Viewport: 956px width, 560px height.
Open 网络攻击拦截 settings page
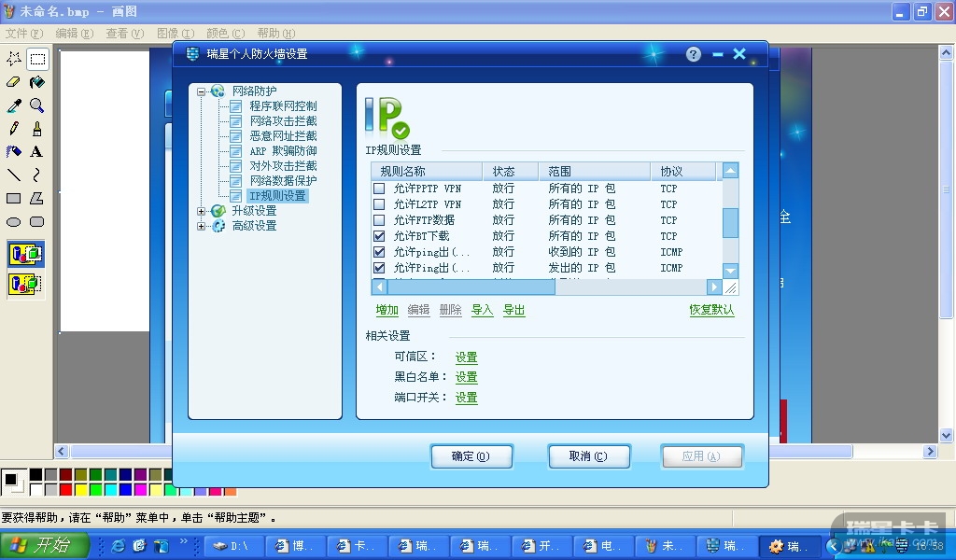point(283,120)
